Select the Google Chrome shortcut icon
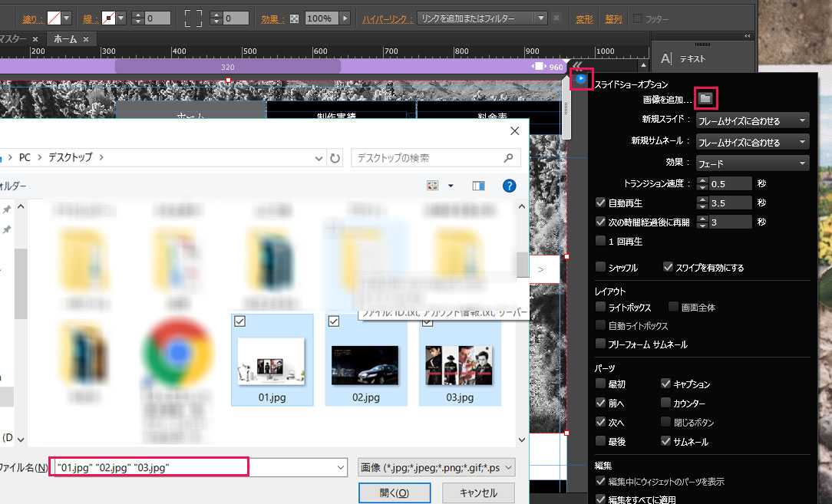Image resolution: width=832 pixels, height=504 pixels. tap(178, 353)
